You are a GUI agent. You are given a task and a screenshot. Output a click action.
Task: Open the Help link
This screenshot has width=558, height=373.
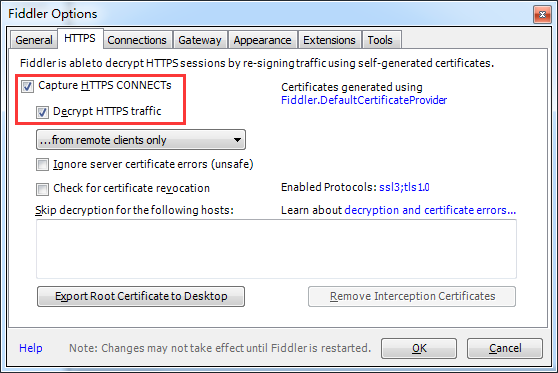coord(31,348)
